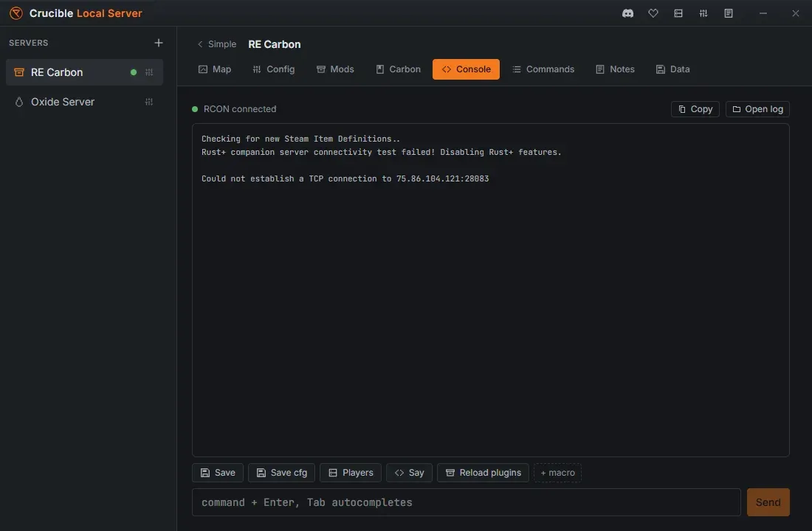Click the RE Carbon page title
The width and height of the screenshot is (812, 531).
275,44
